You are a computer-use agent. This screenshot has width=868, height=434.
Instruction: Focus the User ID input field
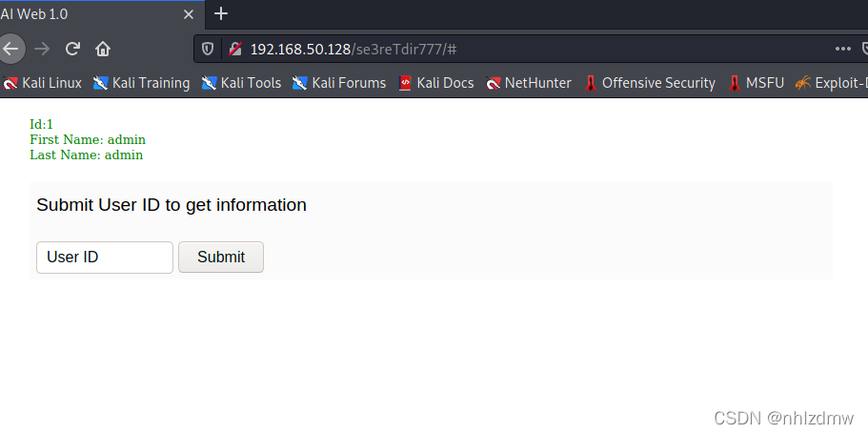pyautogui.click(x=105, y=258)
